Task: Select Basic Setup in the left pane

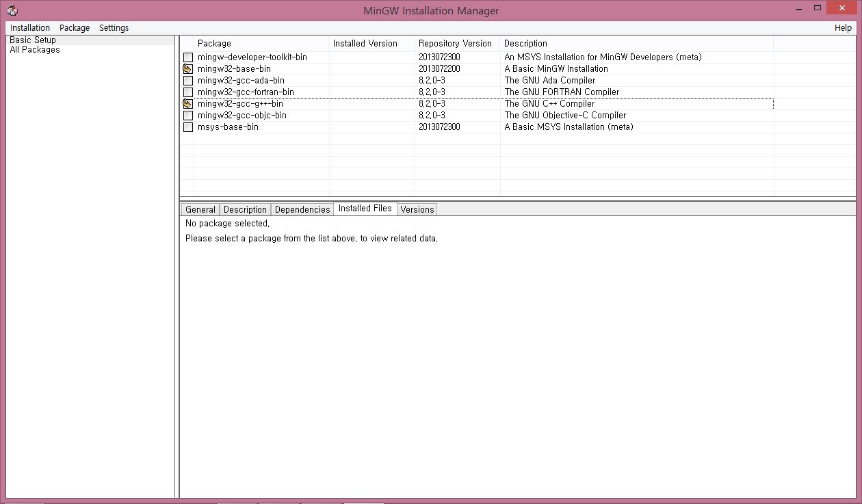Action: click(x=33, y=40)
